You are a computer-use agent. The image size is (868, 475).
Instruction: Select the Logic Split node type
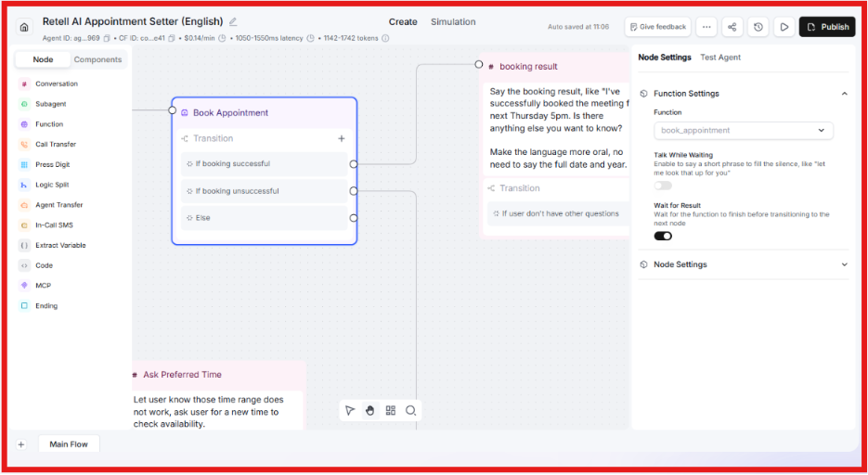click(x=52, y=185)
